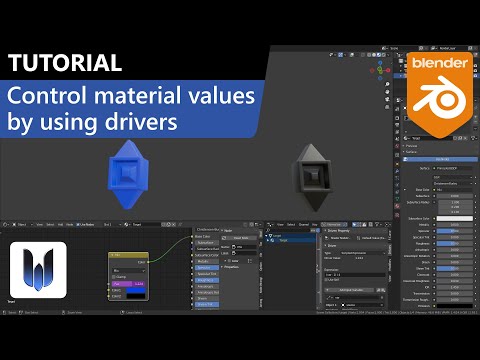This screenshot has height=360, width=480.
Task: Click the blue diamond object in viewport
Action: click(128, 174)
